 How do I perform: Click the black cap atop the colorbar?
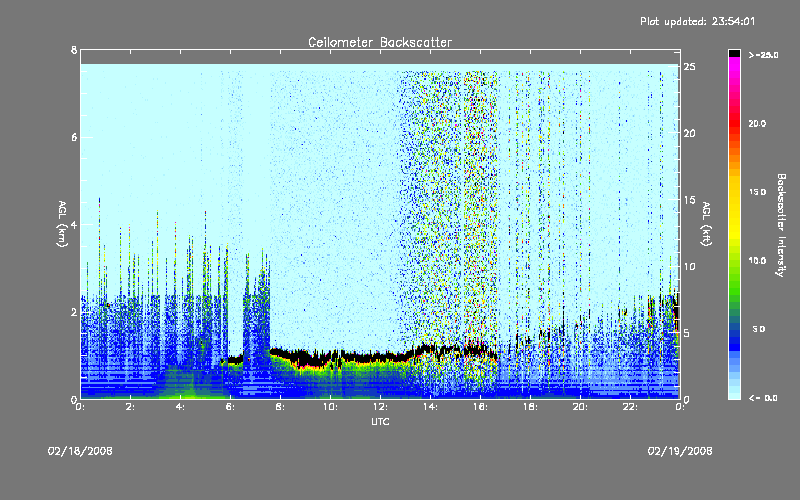(734, 53)
